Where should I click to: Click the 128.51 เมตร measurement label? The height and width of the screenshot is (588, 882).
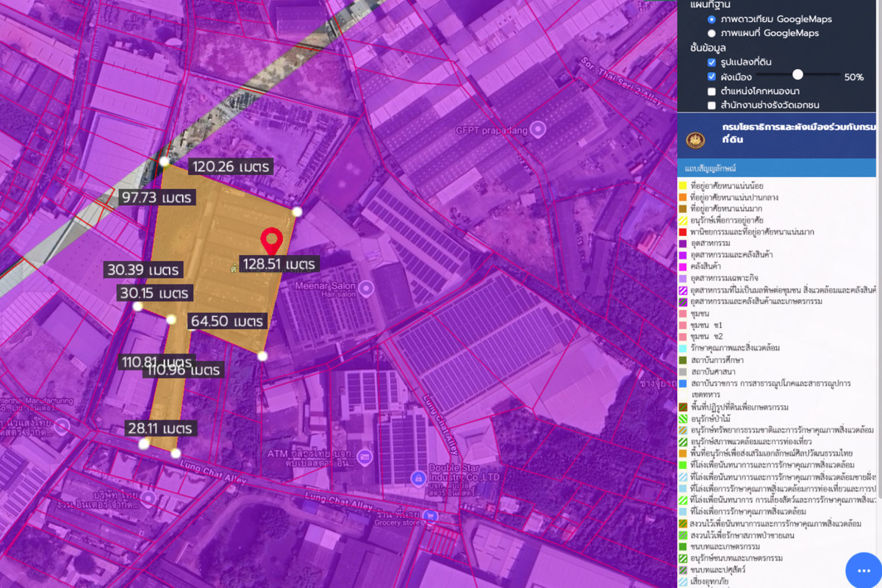(x=279, y=264)
